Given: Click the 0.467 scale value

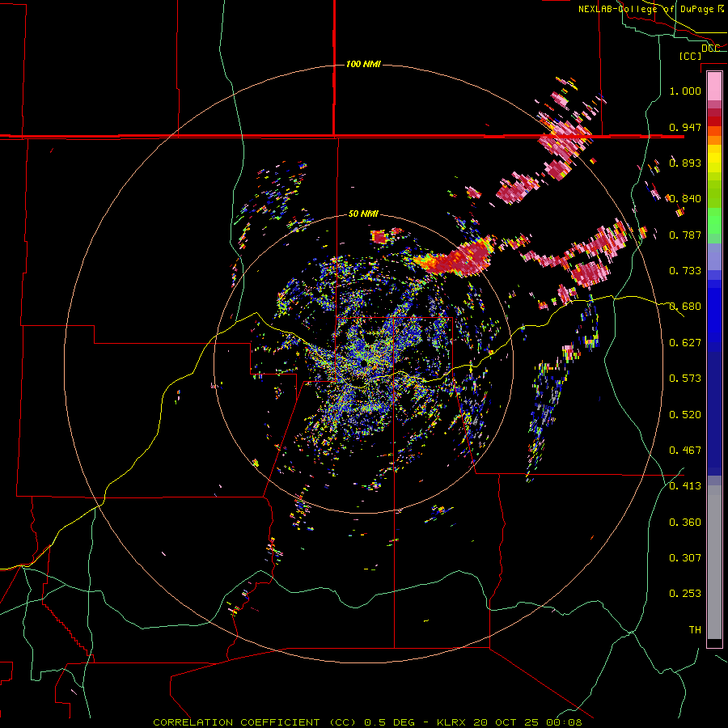Looking at the screenshot, I should (x=685, y=451).
